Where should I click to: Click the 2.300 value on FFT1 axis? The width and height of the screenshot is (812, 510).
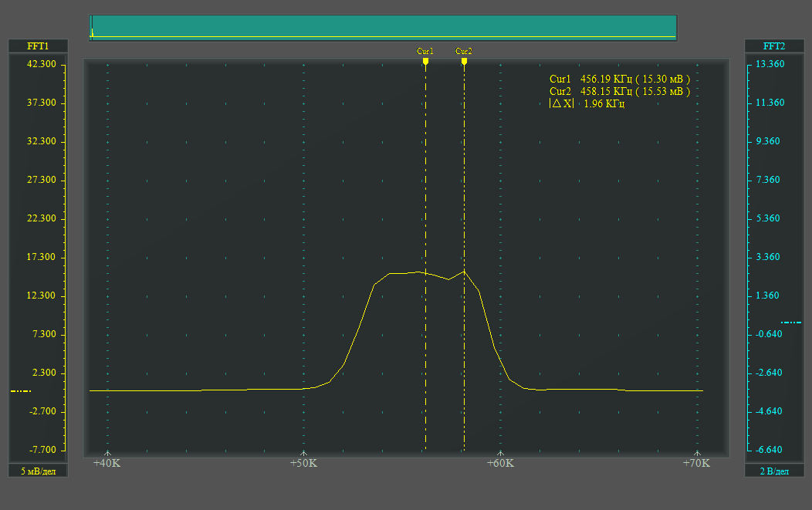point(44,373)
